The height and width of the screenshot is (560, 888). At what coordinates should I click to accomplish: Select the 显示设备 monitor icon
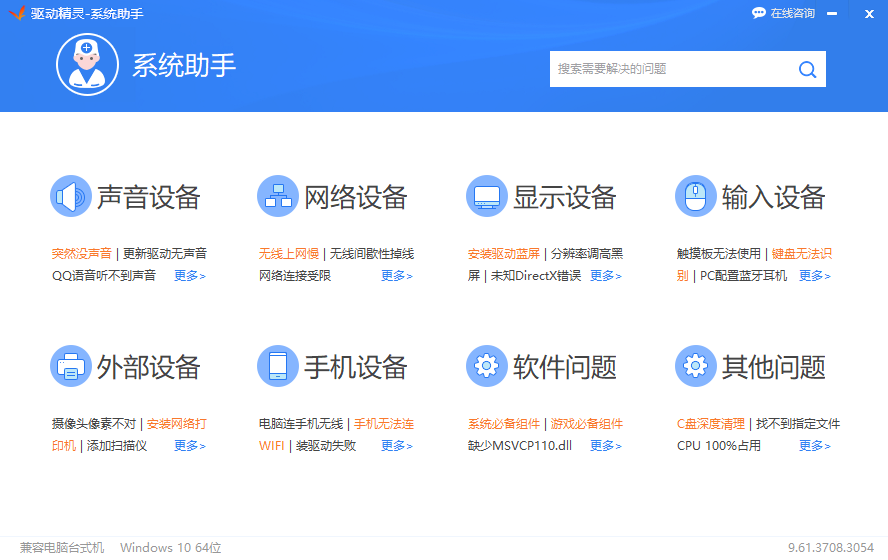487,196
